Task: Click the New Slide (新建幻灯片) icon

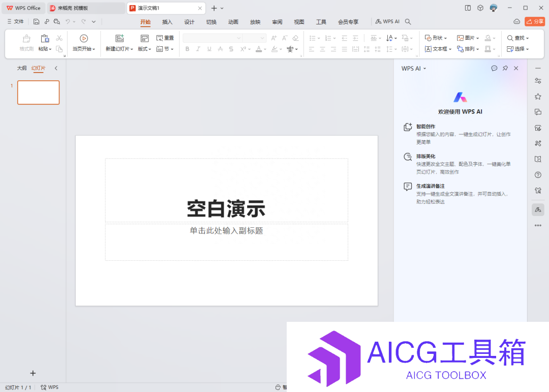Action: point(119,38)
